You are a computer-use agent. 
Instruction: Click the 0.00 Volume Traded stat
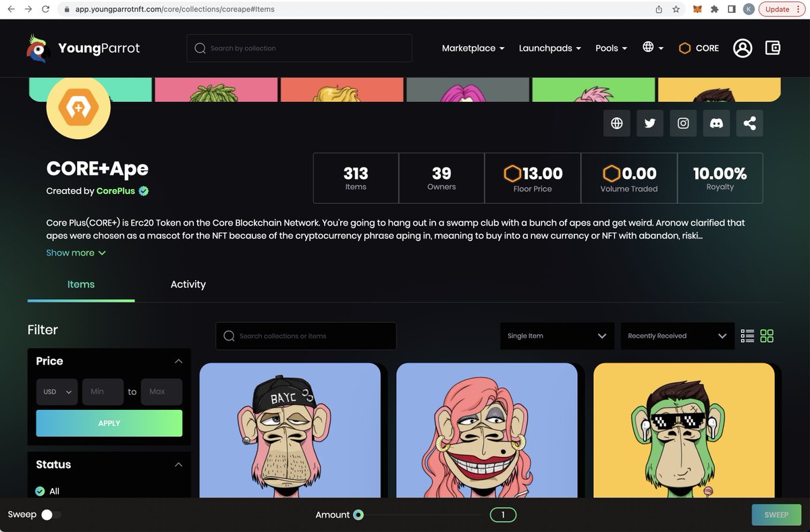(x=629, y=178)
